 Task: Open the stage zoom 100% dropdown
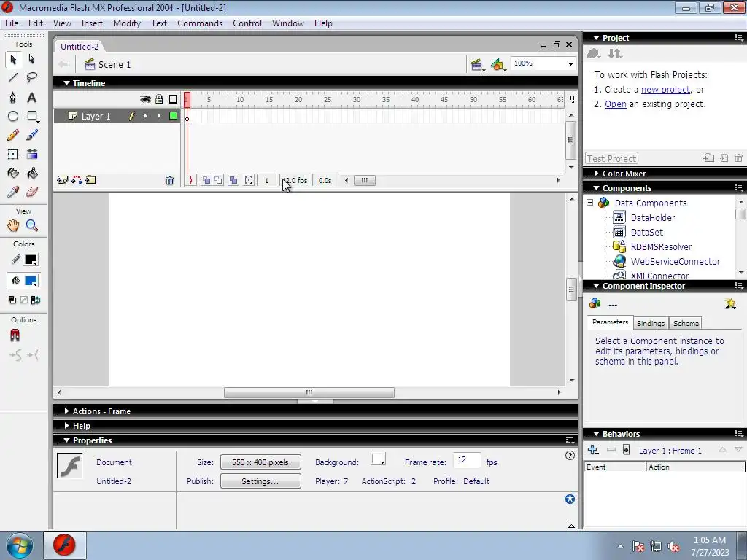[570, 64]
